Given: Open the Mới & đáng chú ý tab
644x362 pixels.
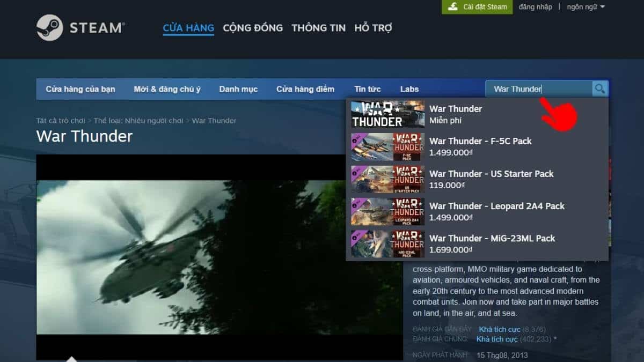Looking at the screenshot, I should pyautogui.click(x=167, y=89).
